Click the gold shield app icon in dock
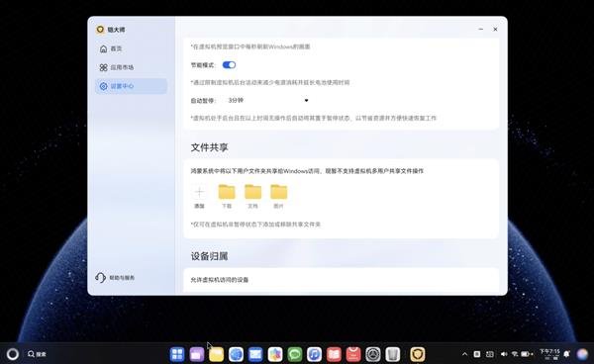This screenshot has height=364, width=594. [x=418, y=354]
